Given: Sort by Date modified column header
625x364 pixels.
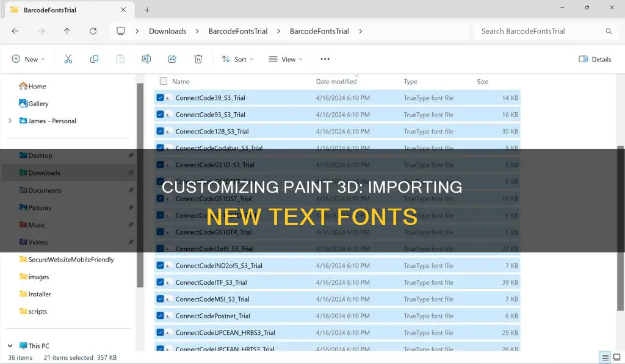Looking at the screenshot, I should 336,81.
